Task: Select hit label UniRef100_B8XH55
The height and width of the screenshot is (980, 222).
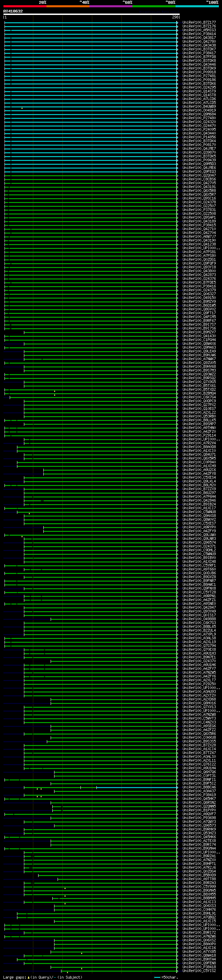Action: tap(199, 894)
